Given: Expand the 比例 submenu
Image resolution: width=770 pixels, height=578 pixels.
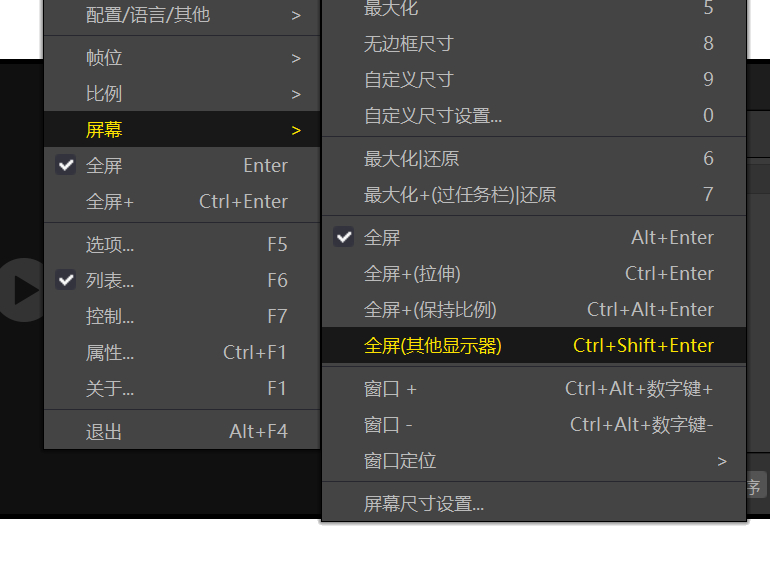Looking at the screenshot, I should [x=182, y=94].
